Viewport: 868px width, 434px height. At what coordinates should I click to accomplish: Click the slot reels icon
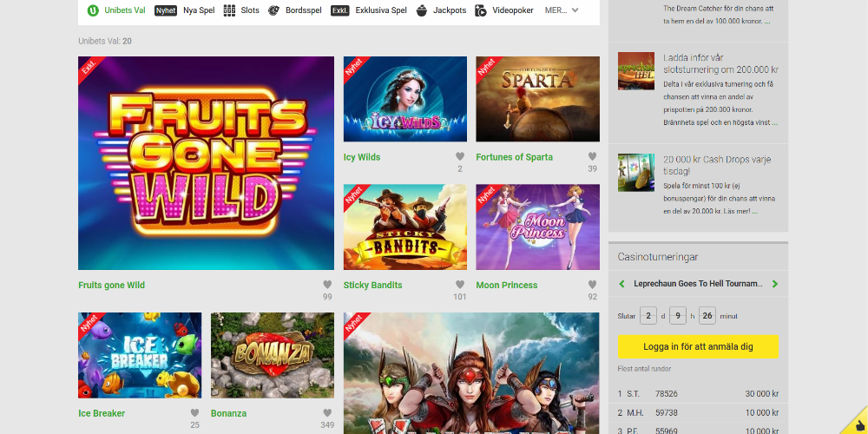[x=229, y=10]
